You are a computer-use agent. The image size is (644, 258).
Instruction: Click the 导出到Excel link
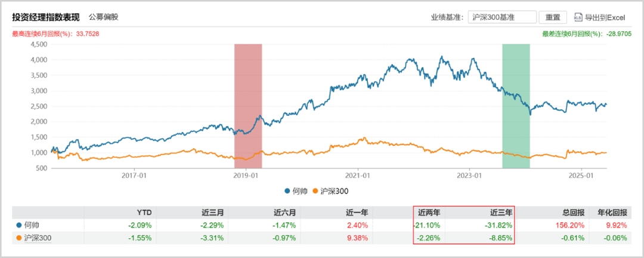(605, 17)
